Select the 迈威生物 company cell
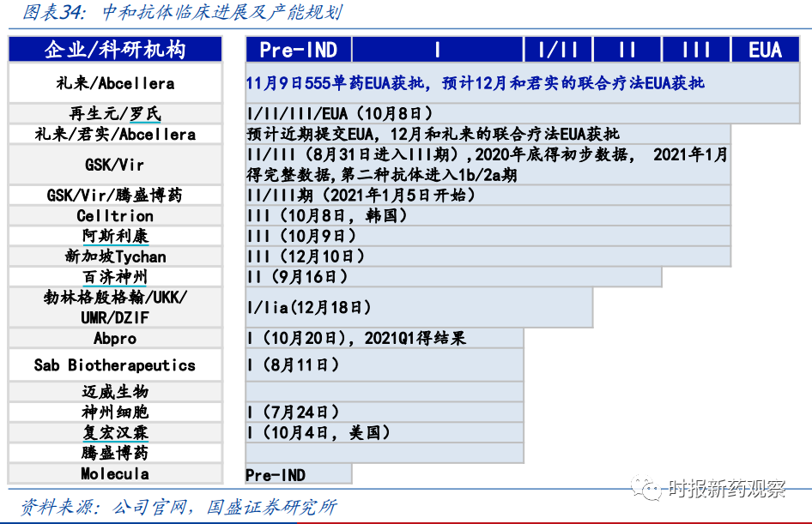Image resolution: width=812 pixels, height=524 pixels. [x=115, y=392]
